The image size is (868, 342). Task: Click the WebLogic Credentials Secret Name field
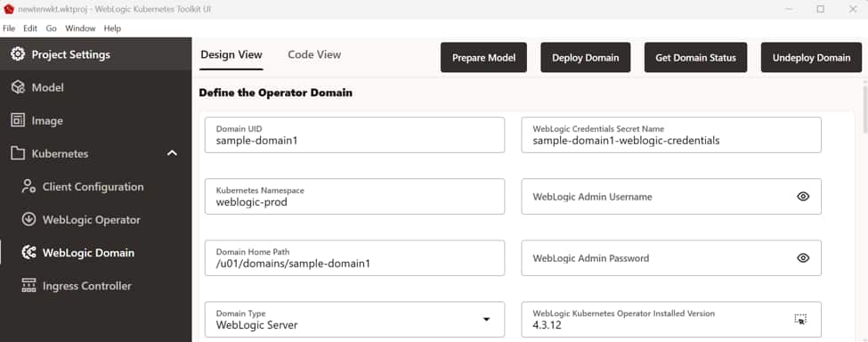671,135
